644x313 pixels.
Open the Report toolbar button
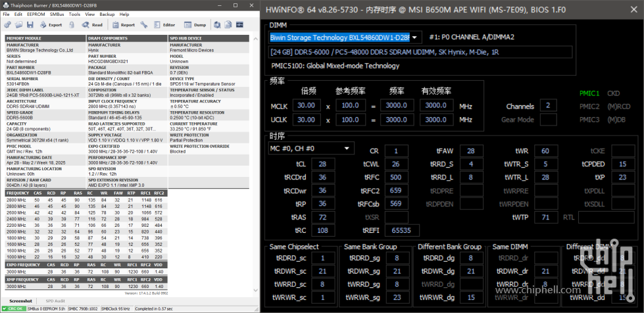coord(124,24)
